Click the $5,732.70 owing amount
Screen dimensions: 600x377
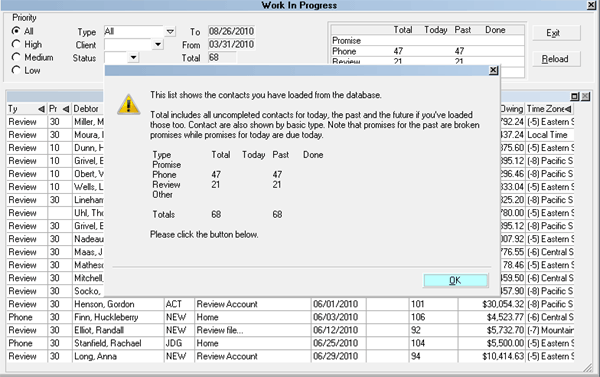click(505, 330)
